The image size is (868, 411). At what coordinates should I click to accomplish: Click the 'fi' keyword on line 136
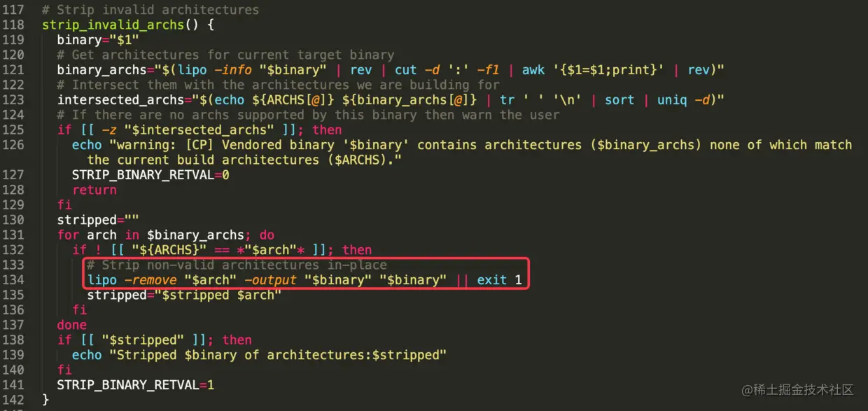(x=79, y=310)
